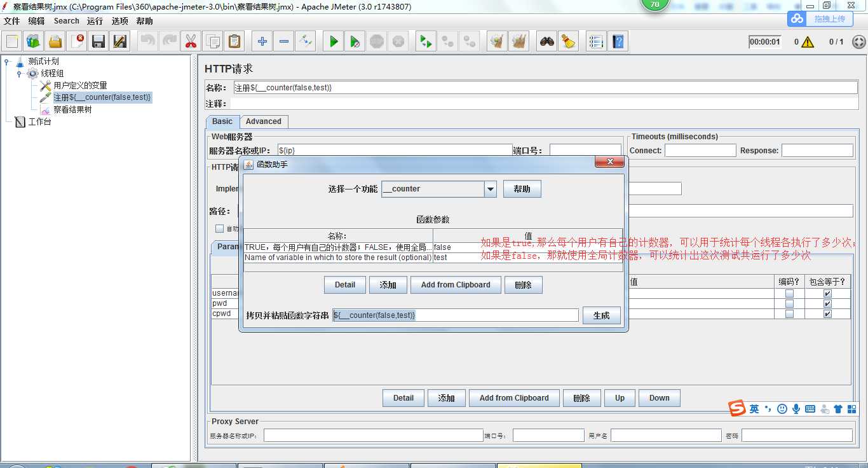Paste from clipboard toolbar icon
The height and width of the screenshot is (468, 868).
(234, 42)
